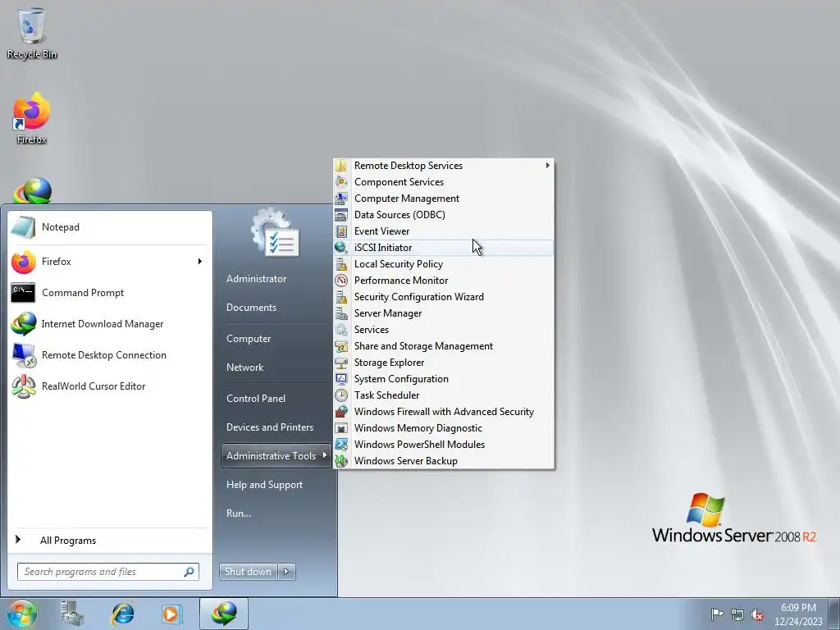This screenshot has width=840, height=630.
Task: Click the Show desktop strip
Action: (x=834, y=614)
